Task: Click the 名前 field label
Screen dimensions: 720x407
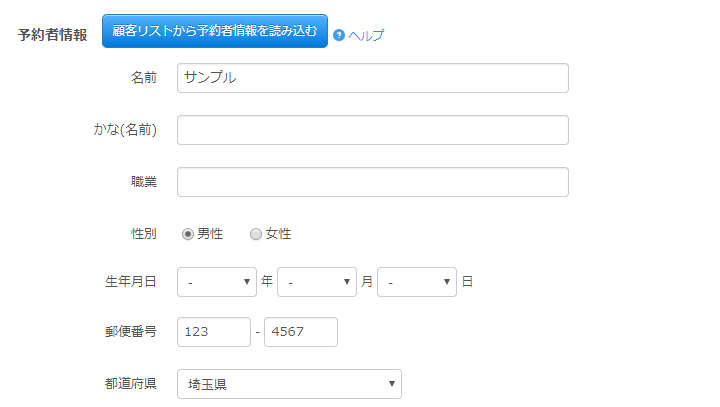Action: click(x=143, y=78)
